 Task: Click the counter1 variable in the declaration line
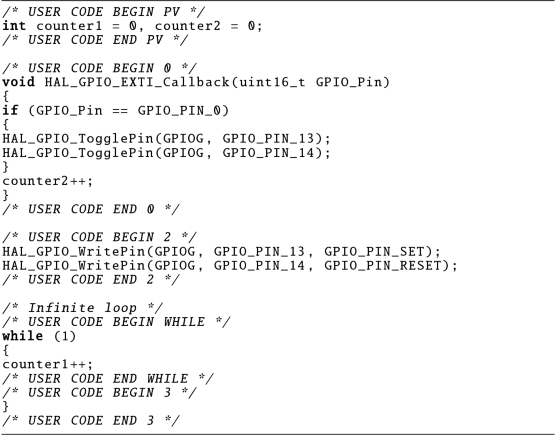69,26
